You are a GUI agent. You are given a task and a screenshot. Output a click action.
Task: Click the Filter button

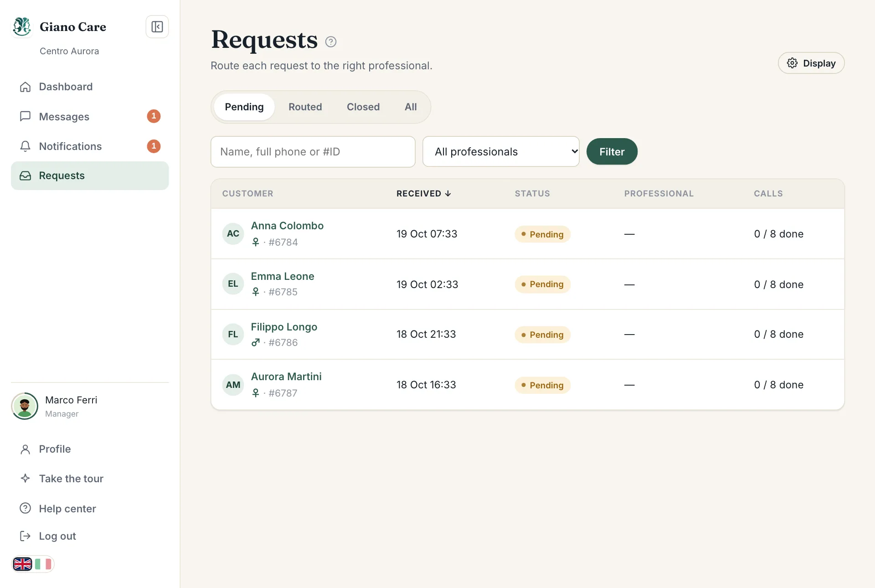pyautogui.click(x=612, y=151)
